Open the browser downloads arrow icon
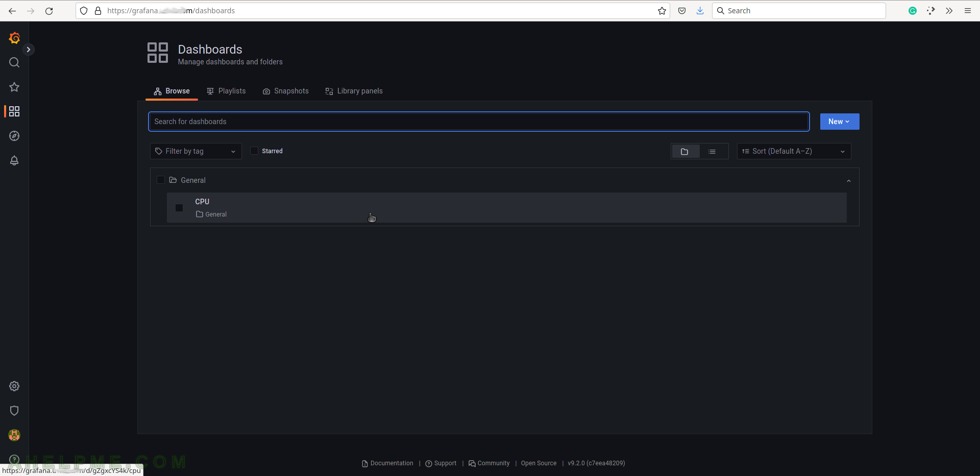Viewport: 980px width, 476px height. point(700,11)
